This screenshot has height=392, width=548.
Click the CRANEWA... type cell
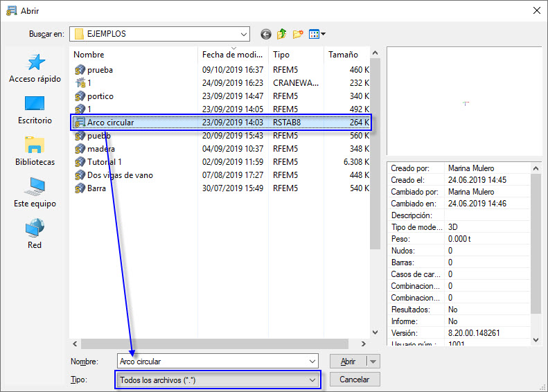[x=296, y=83]
